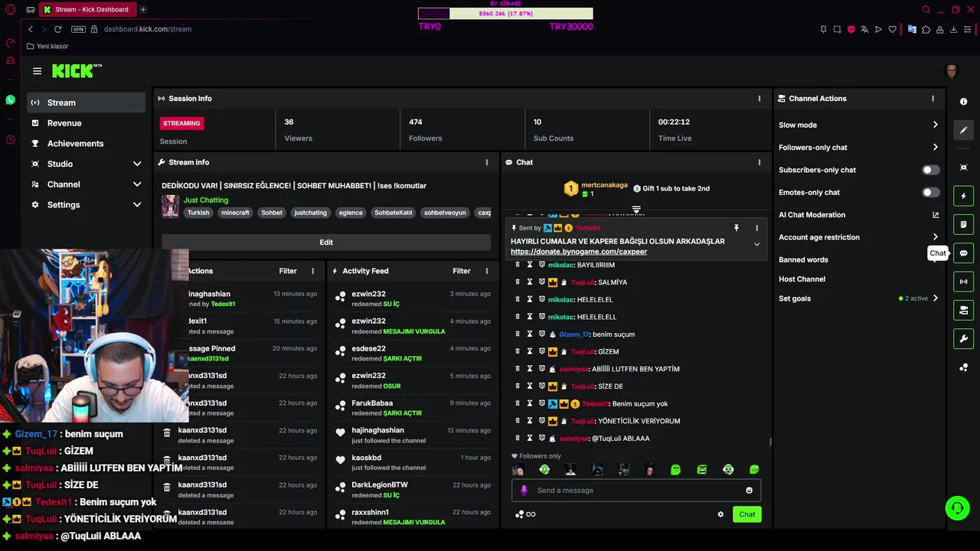This screenshot has height=551, width=980.
Task: Open Chat panel three-dot options menu
Action: pos(759,162)
